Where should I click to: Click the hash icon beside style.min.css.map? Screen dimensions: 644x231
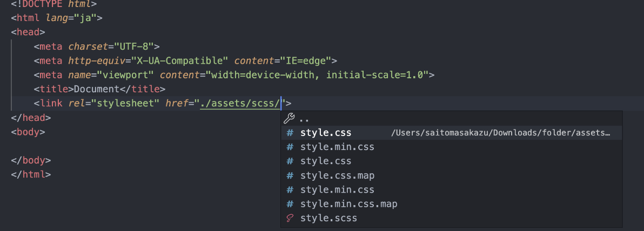(290, 204)
